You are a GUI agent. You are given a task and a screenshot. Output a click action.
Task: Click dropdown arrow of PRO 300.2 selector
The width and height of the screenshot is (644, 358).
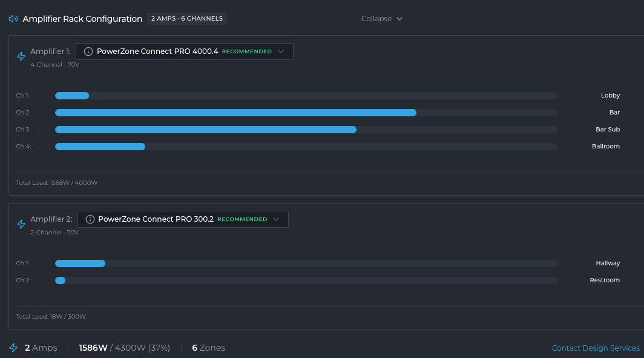pos(276,219)
